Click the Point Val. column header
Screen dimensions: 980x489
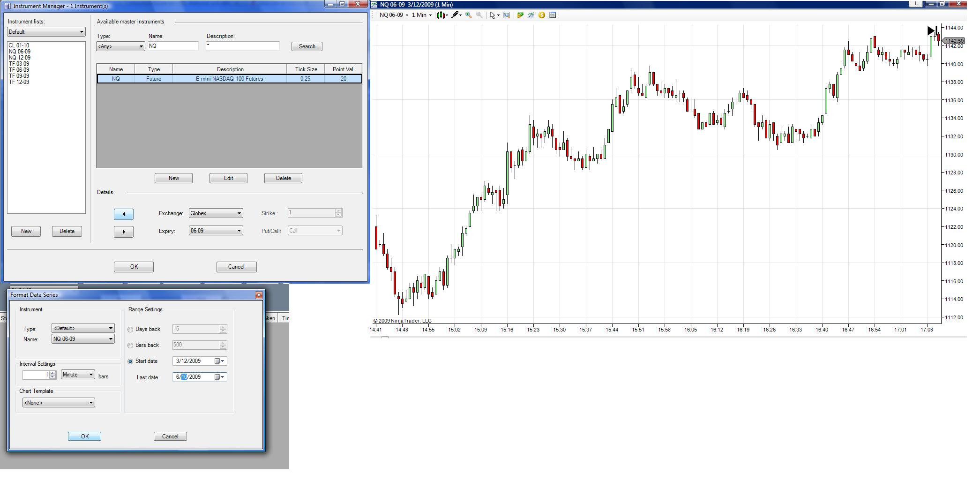344,69
